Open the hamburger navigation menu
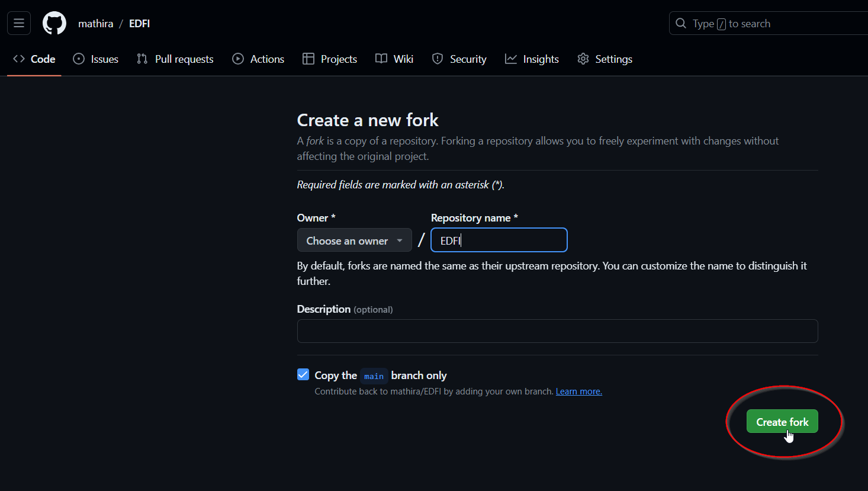Image resolution: width=868 pixels, height=491 pixels. click(x=19, y=24)
